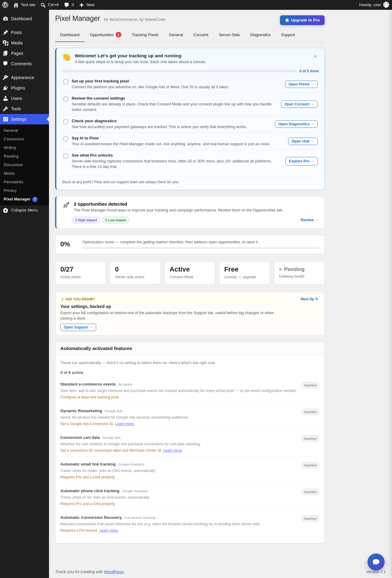This screenshot has height=578, width=392.
Task: Open the Permalinks settings submenu item
Action: [x=13, y=182]
